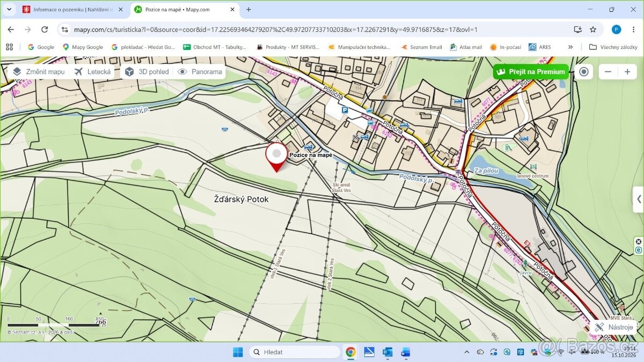644x362 pixels.
Task: Select the Ski areál Stará Ves label
Action: click(x=342, y=187)
